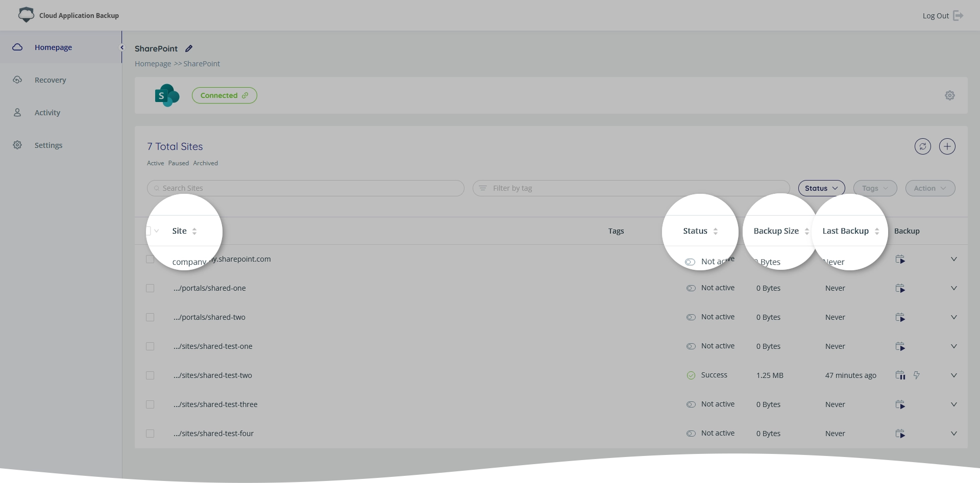Run backup for company sharepoint.com row
This screenshot has height=483, width=980.
point(900,260)
